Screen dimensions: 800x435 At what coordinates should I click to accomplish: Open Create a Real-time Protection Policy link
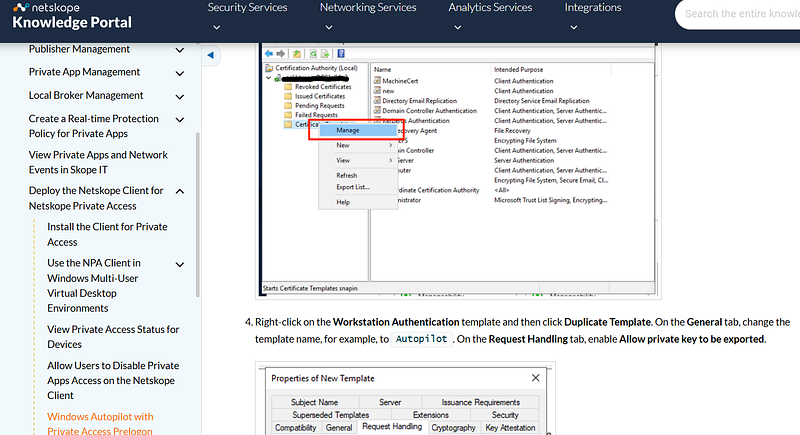[x=93, y=126]
